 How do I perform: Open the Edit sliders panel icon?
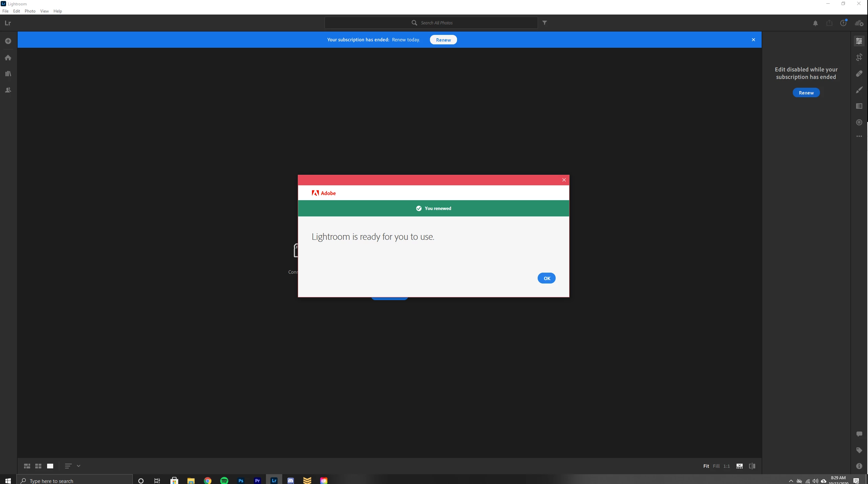pos(859,41)
